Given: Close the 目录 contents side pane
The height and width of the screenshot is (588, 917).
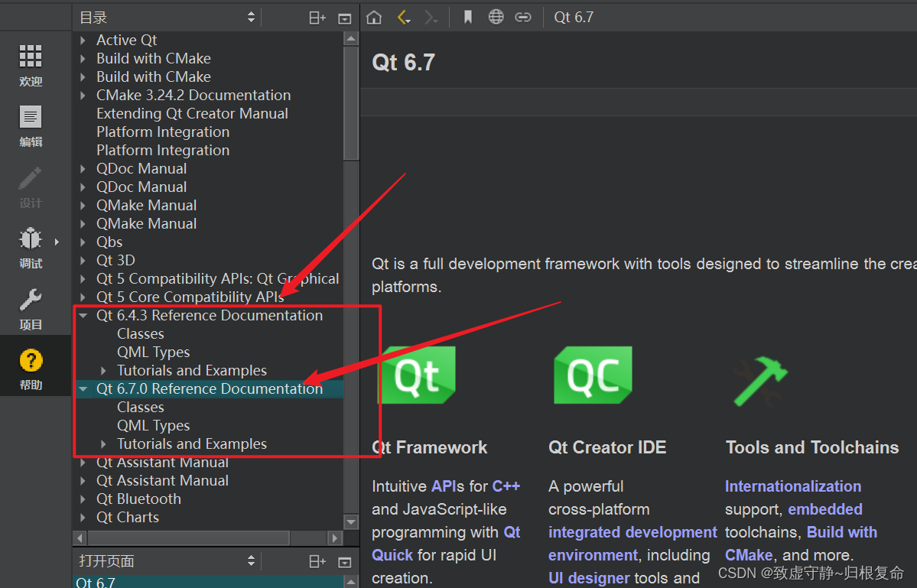Looking at the screenshot, I should pyautogui.click(x=344, y=18).
